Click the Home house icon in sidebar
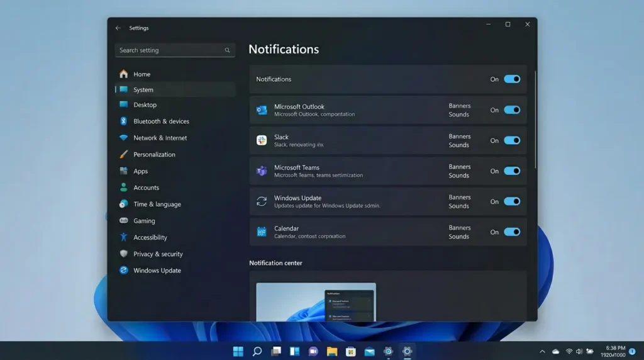644x360 pixels. point(124,74)
